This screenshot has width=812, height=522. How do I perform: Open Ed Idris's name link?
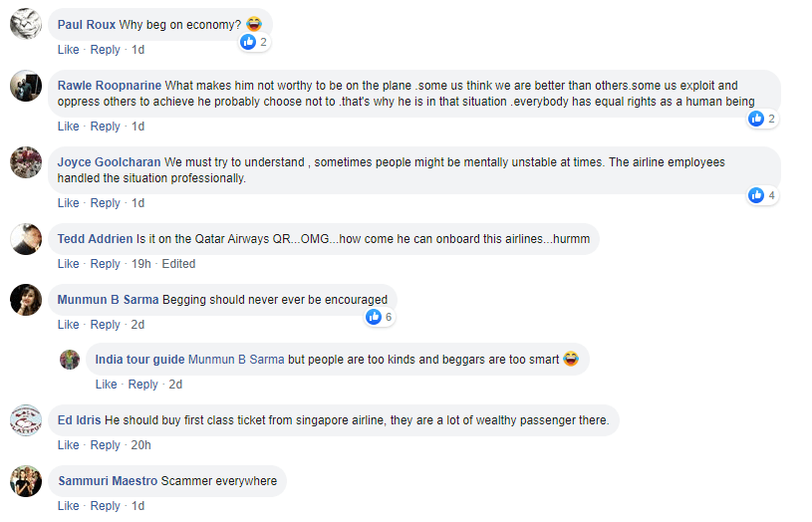click(x=80, y=420)
